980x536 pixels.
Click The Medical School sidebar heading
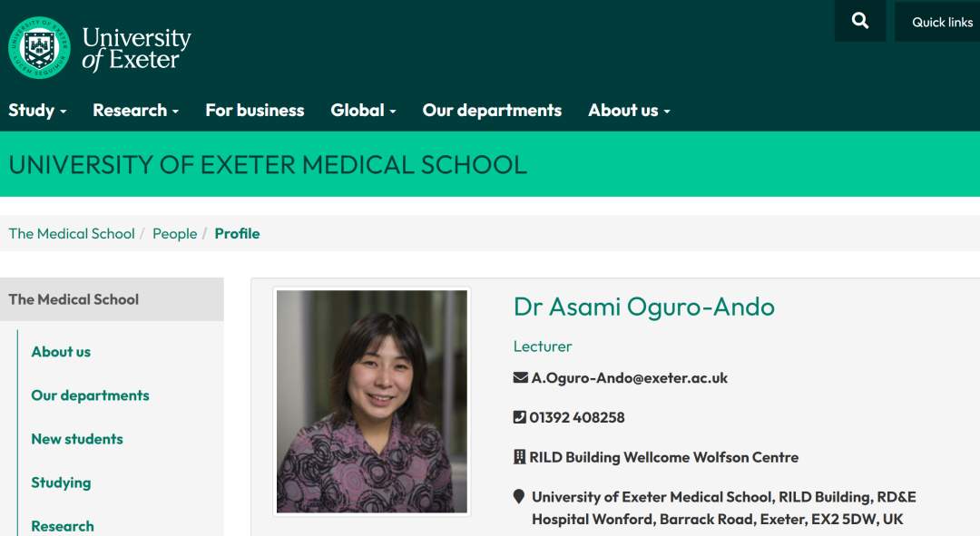(x=73, y=299)
